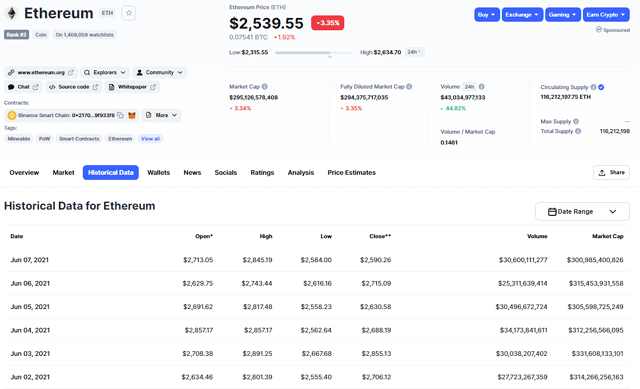Click the Sponsored label
The width and height of the screenshot is (640, 389).
click(x=613, y=30)
